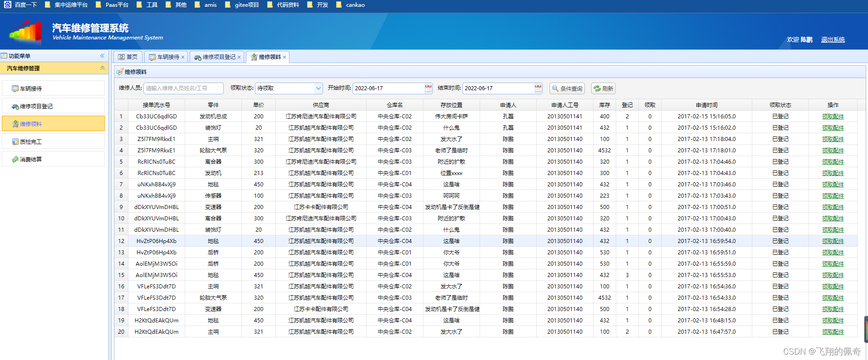Open the 结束时间 calendar picker icon

(x=538, y=88)
